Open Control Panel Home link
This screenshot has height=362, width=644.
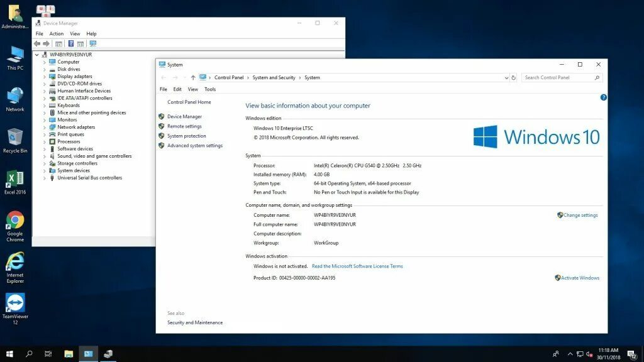[189, 102]
